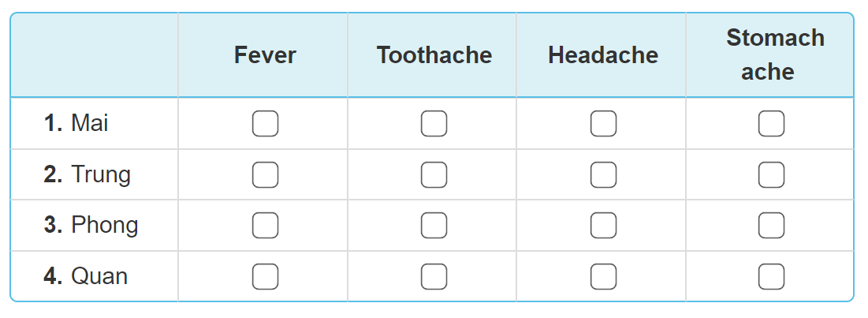Mark Stomach ache for Quan
The height and width of the screenshot is (318, 868).
point(771,276)
